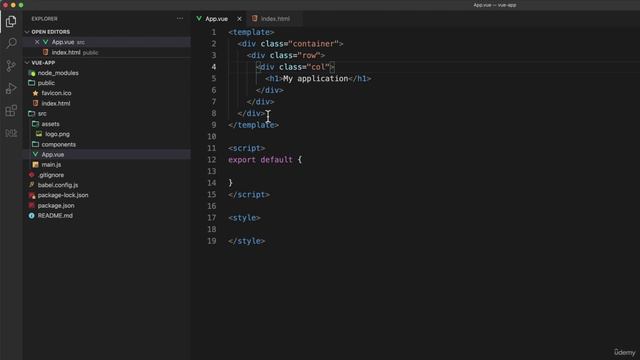Click the class="col" div line

pos(295,67)
